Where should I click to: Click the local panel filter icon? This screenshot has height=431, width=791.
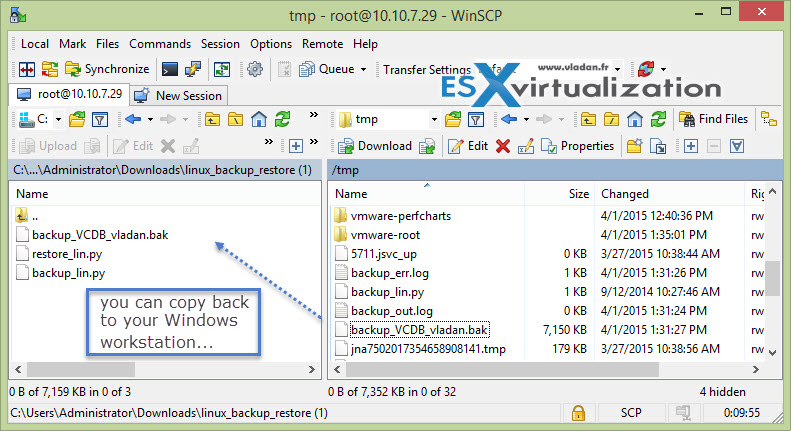click(100, 120)
